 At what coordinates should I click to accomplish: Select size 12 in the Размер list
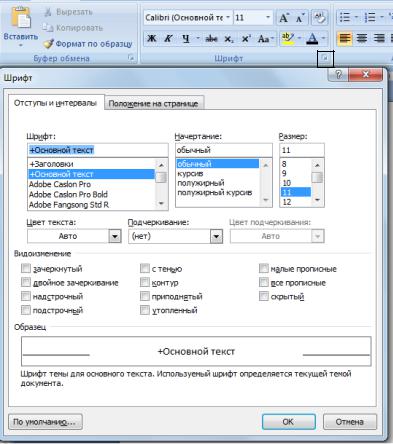[296, 202]
